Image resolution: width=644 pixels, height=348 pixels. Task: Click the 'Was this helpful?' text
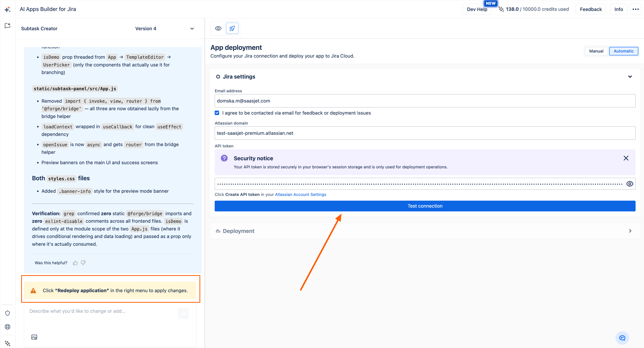tap(51, 263)
